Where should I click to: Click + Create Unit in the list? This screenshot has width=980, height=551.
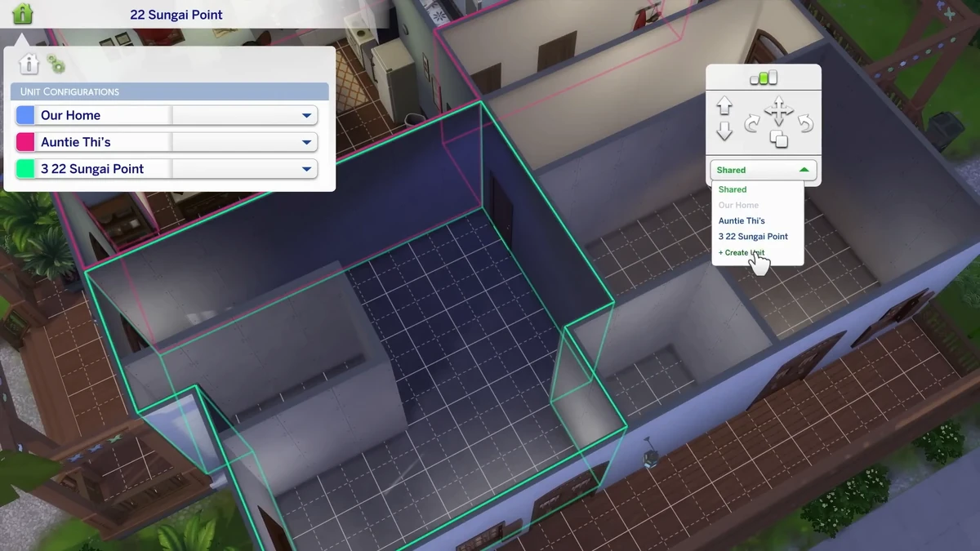tap(740, 252)
